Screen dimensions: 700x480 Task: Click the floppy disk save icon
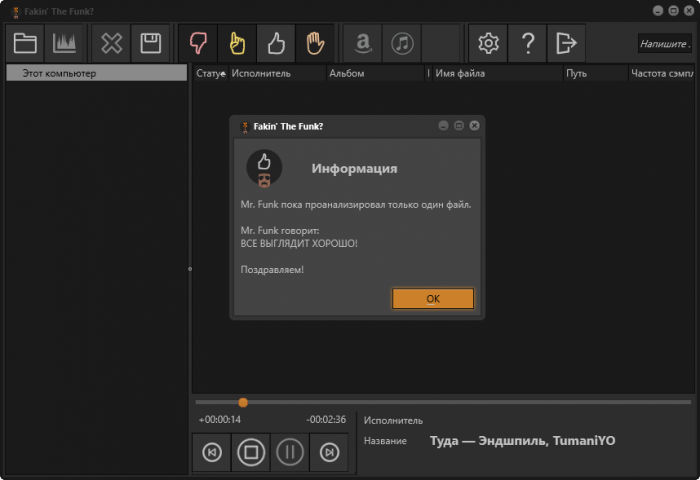tap(150, 43)
